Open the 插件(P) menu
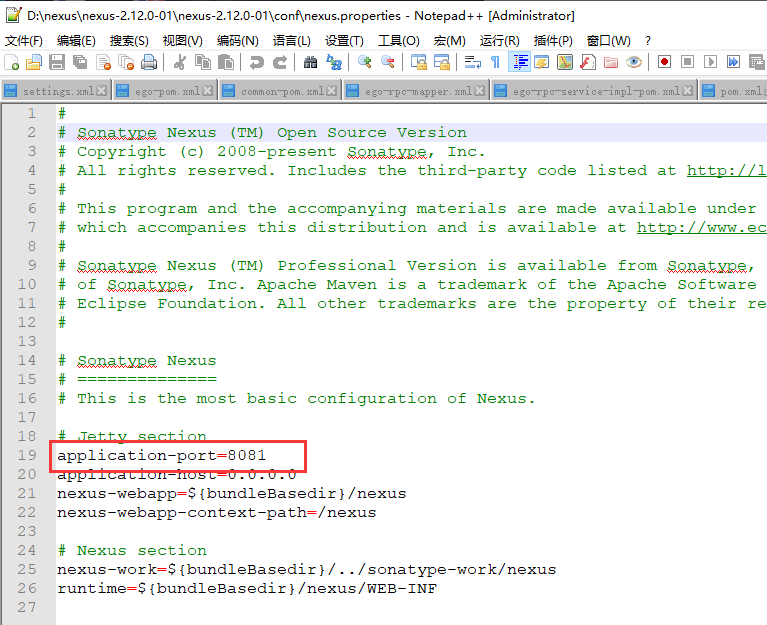The width and height of the screenshot is (767, 625). click(553, 41)
